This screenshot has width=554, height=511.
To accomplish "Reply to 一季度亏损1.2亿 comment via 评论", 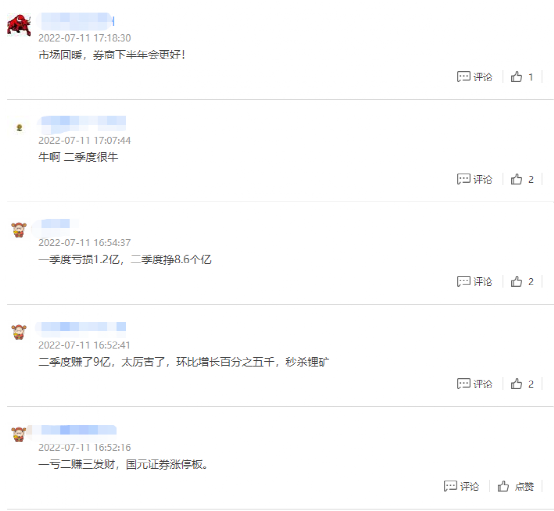I will click(x=474, y=281).
